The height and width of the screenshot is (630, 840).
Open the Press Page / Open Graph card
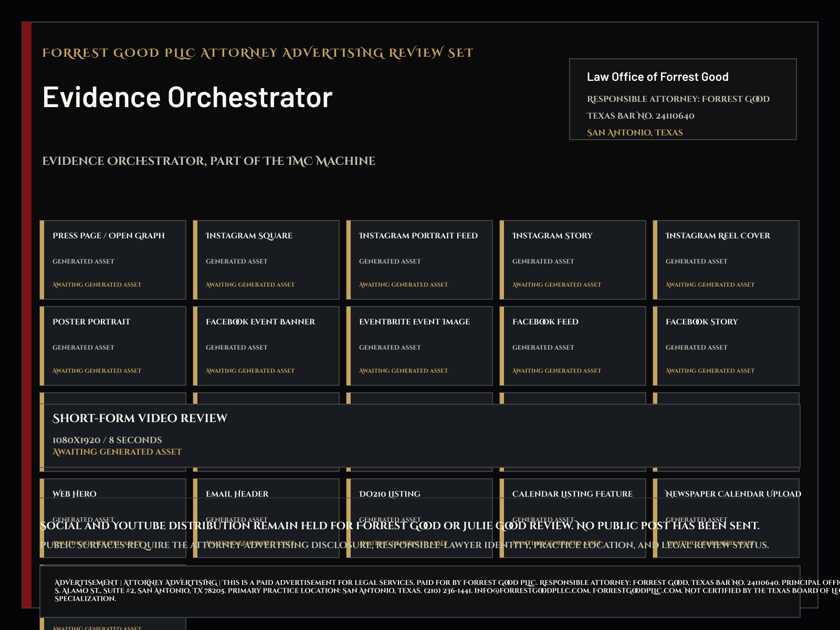click(x=113, y=260)
